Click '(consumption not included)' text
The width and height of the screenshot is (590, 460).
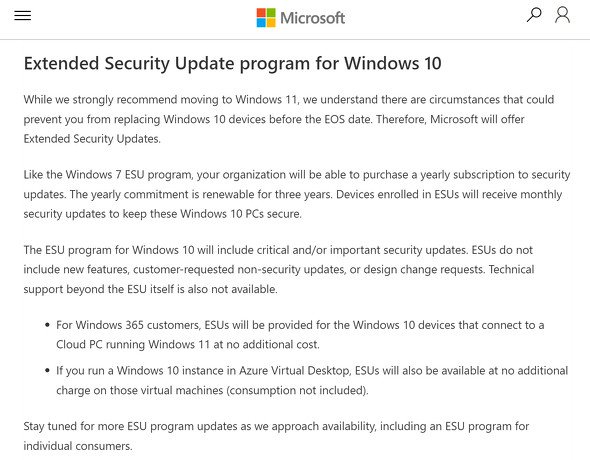[297, 390]
